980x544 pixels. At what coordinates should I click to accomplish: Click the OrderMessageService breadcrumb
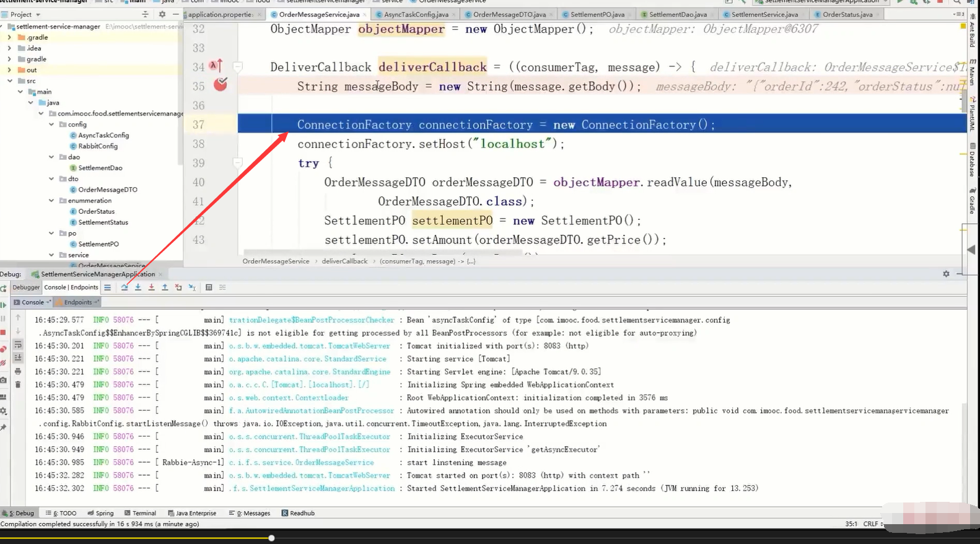click(276, 261)
